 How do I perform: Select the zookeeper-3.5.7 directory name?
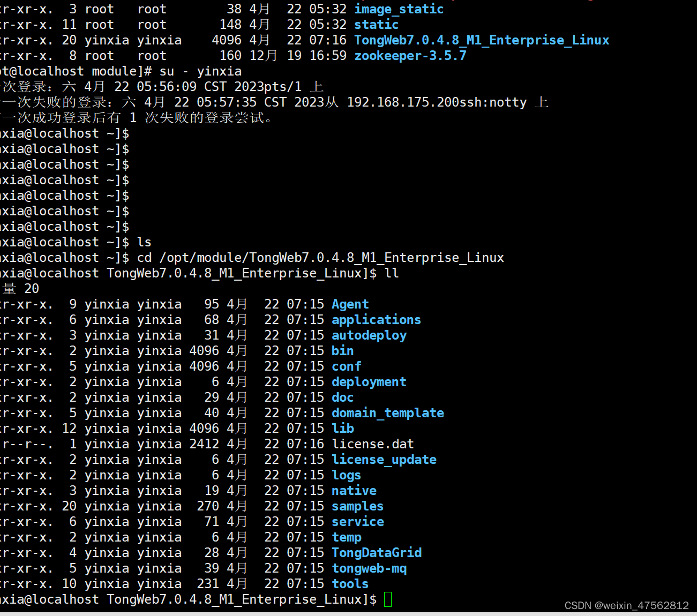410,56
